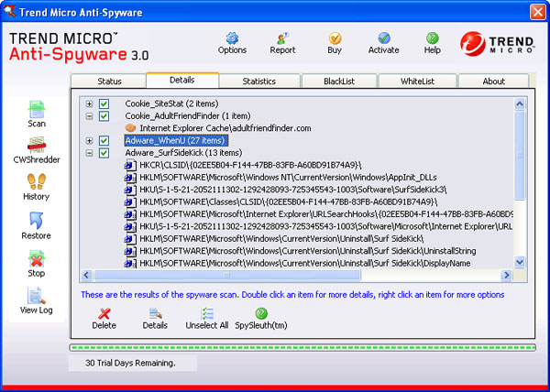
Task: Click registry icon beside DisplayName entry
Action: coord(130,263)
